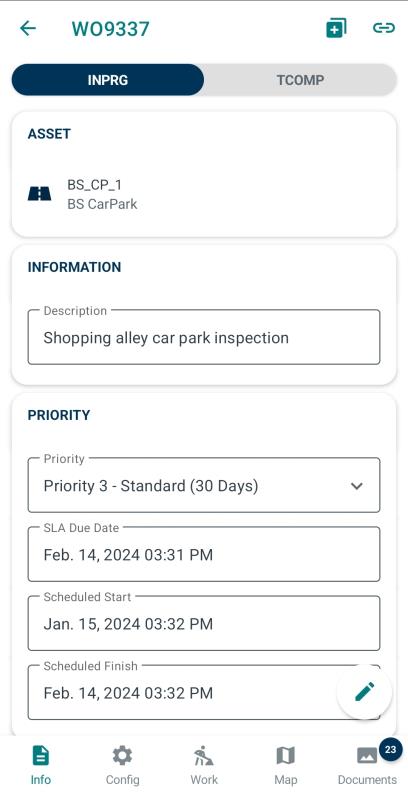Open Documents tab with badge 23
Image resolution: width=408 pixels, height=799 pixels.
[x=367, y=765]
